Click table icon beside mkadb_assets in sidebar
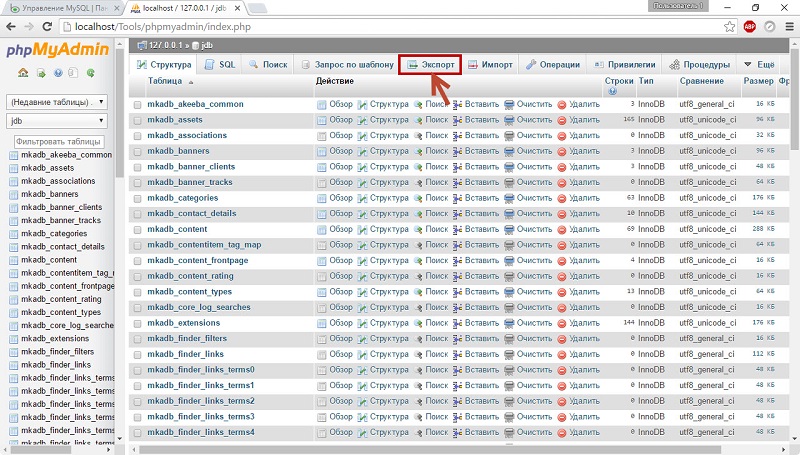 click(x=13, y=168)
